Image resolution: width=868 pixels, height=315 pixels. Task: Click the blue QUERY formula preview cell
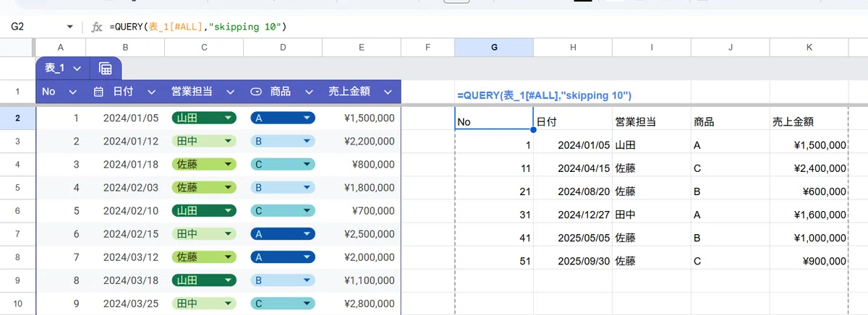545,95
